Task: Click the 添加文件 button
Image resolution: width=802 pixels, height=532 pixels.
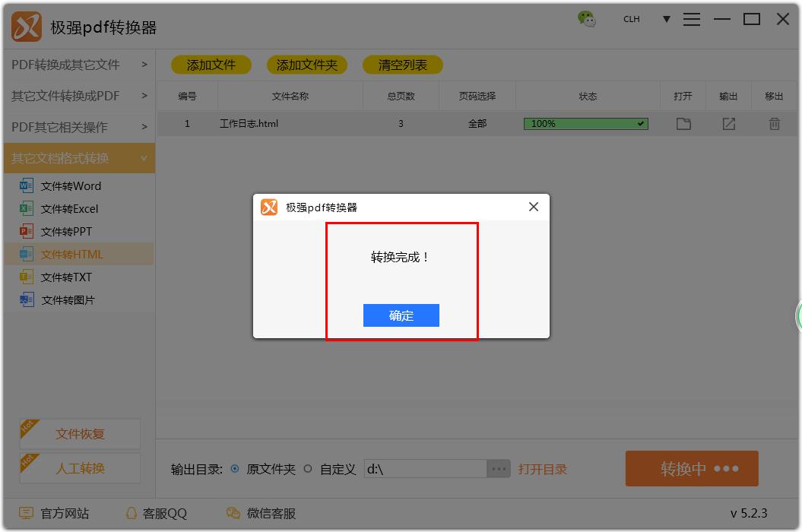Action: tap(211, 65)
